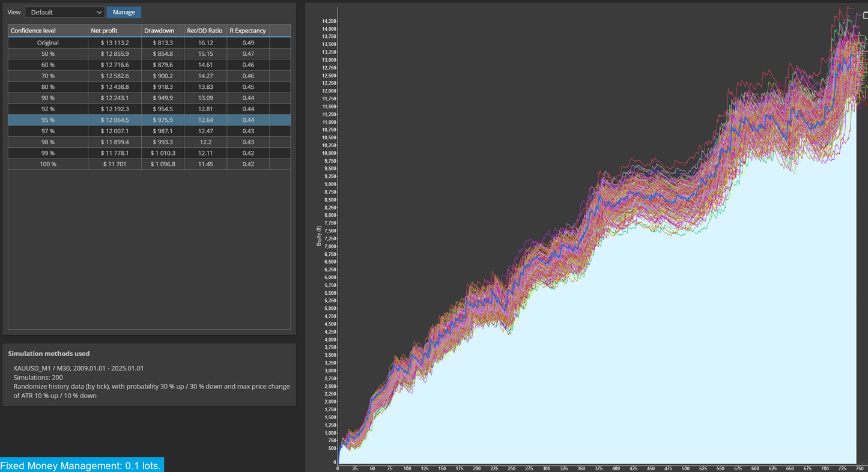Screen dimensions: 868x472
Task: Select the 60 % confidence level row
Action: point(149,65)
